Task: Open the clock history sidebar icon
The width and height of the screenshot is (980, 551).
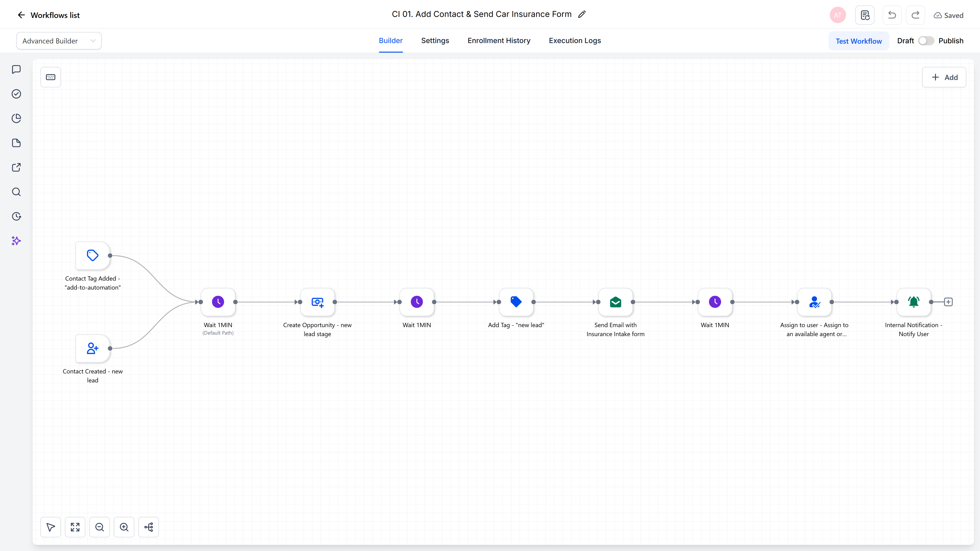Action: (x=16, y=216)
